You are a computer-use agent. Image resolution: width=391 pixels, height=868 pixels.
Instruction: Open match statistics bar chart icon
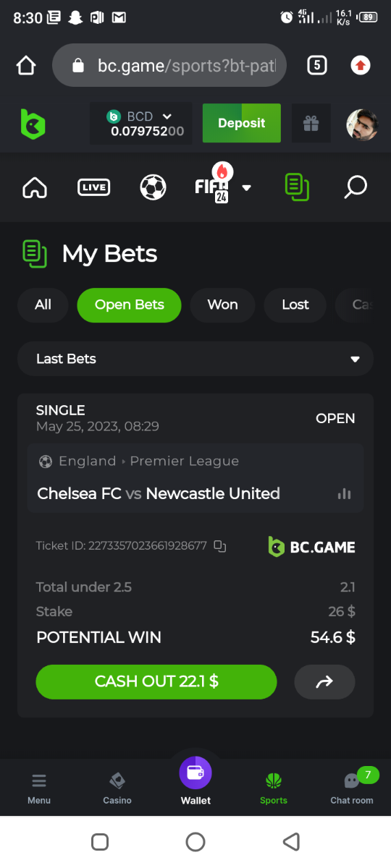(344, 494)
